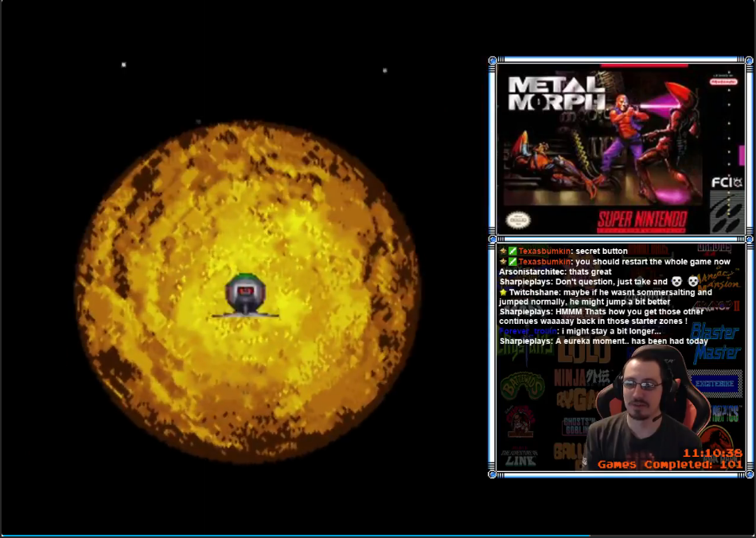Click Sharpieplays' name on the 'Don't question' message
This screenshot has height=538, width=756.
[525, 282]
